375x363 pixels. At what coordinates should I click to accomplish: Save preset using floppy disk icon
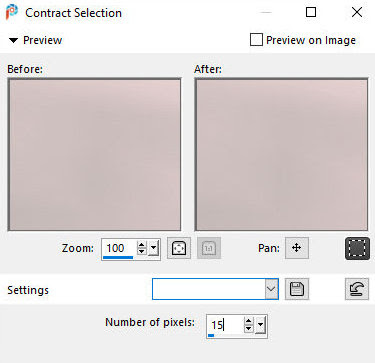click(297, 289)
